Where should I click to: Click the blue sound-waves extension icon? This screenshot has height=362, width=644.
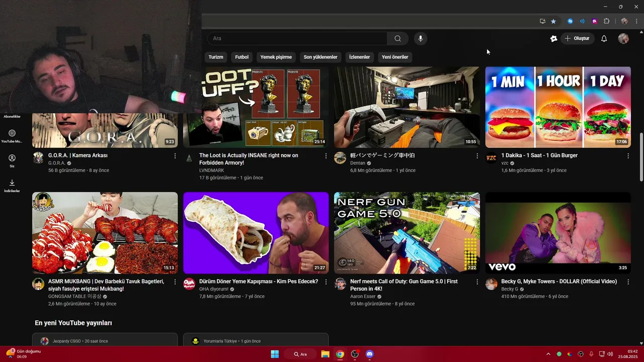tap(582, 21)
